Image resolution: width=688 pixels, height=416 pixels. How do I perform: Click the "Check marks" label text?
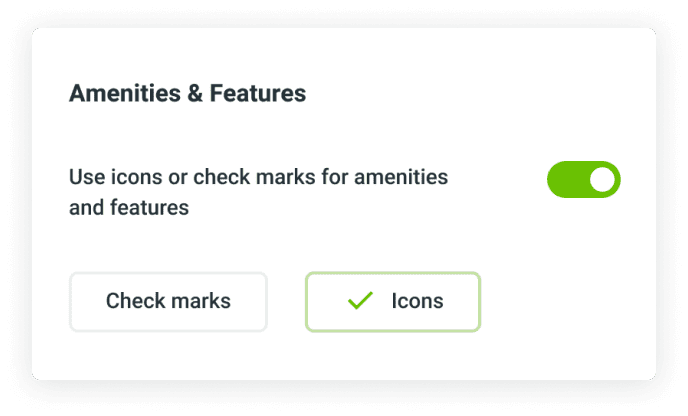[x=168, y=301]
